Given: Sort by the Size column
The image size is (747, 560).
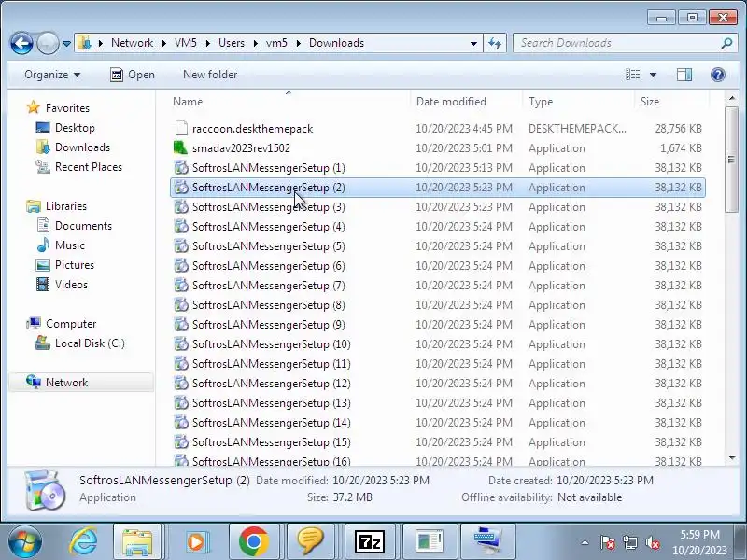Looking at the screenshot, I should (x=671, y=102).
